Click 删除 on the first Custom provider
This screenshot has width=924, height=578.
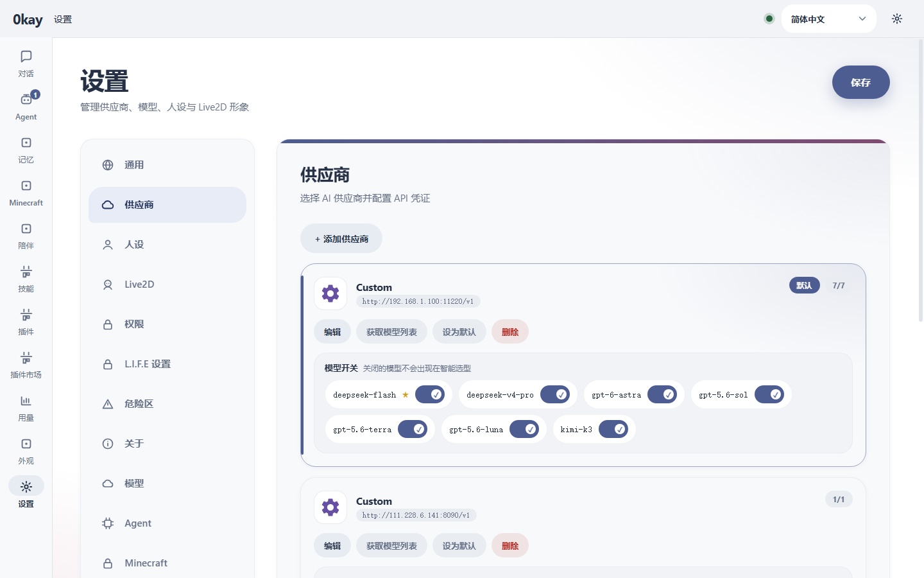tap(510, 332)
